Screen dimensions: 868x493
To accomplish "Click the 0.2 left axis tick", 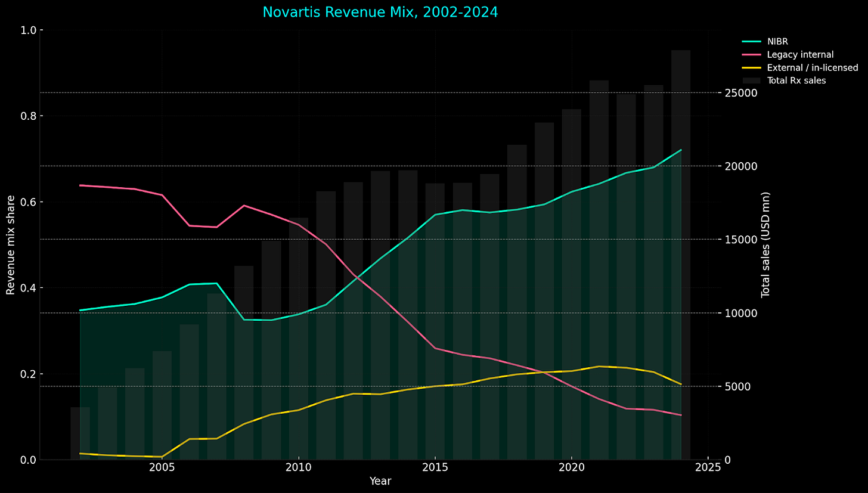I will tap(28, 374).
